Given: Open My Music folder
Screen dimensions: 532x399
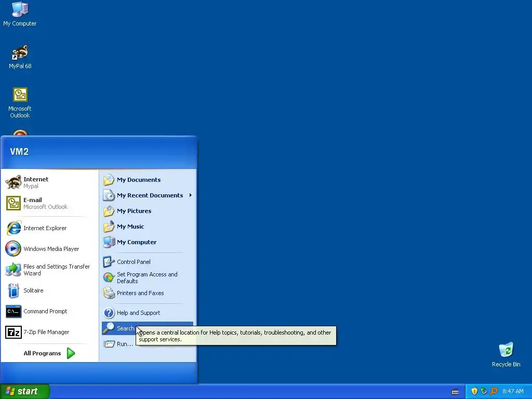Looking at the screenshot, I should pos(148,227).
